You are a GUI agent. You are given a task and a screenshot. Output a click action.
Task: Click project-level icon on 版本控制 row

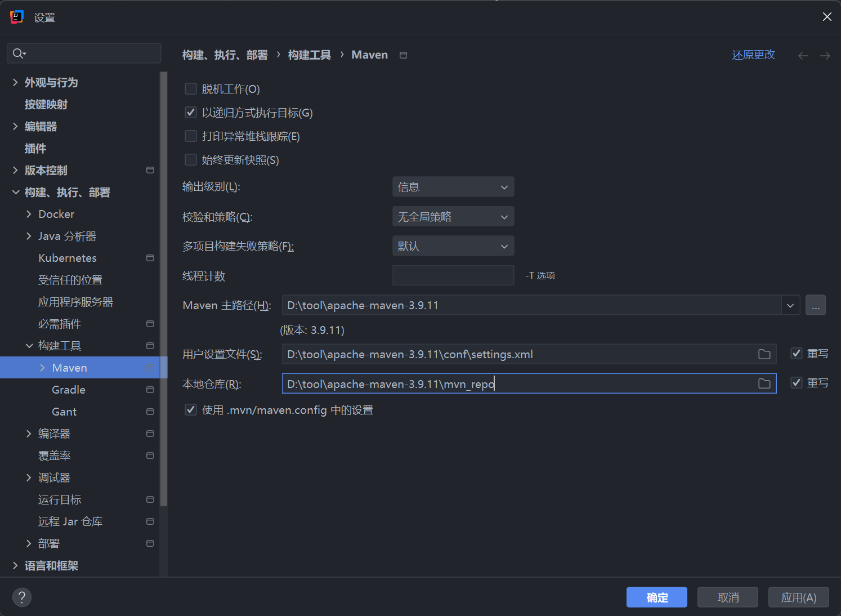click(150, 170)
